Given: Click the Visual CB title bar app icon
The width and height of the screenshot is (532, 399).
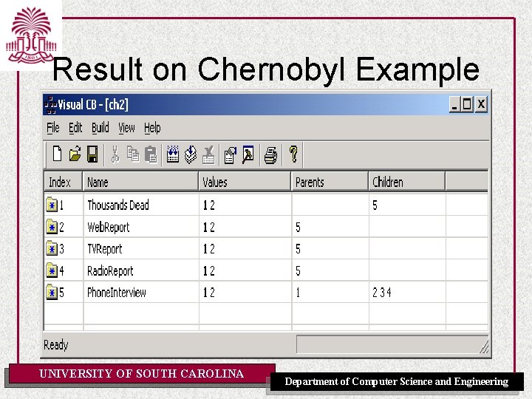Looking at the screenshot, I should (x=51, y=104).
